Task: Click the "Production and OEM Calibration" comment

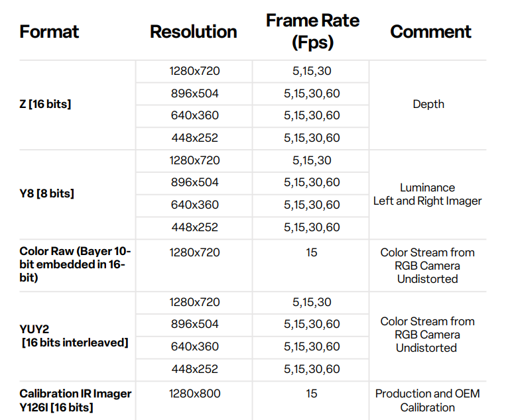Action: (427, 400)
